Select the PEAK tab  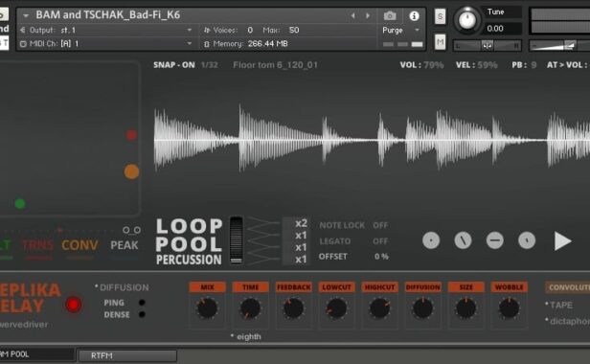pos(125,245)
